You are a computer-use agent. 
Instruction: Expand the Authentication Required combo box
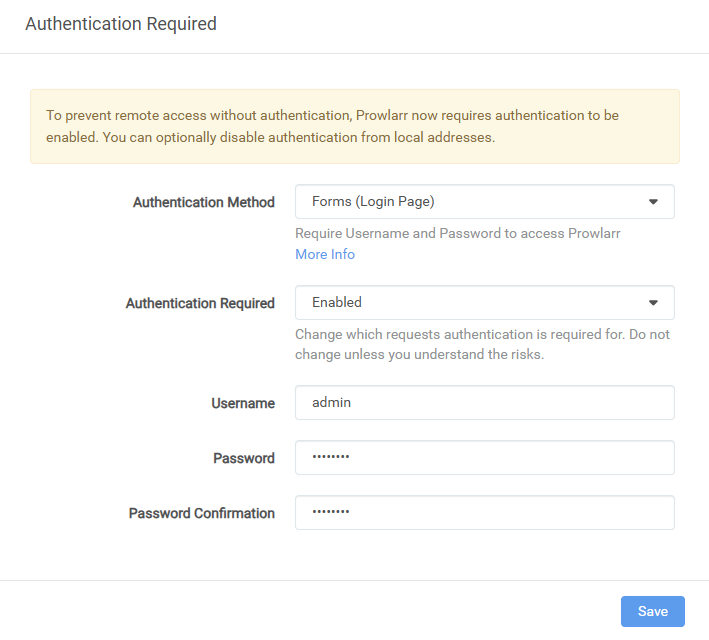484,302
